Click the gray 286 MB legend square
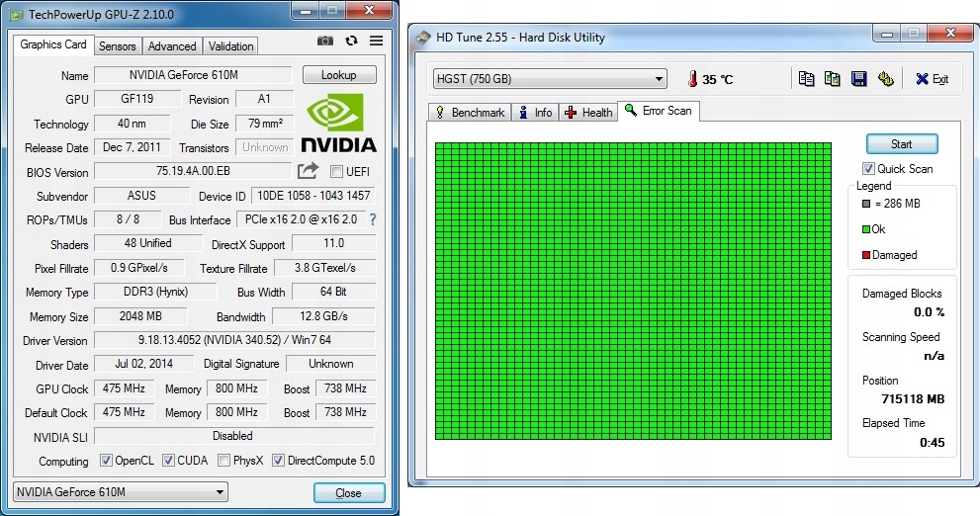Screen dimensions: 980x516 (865, 204)
